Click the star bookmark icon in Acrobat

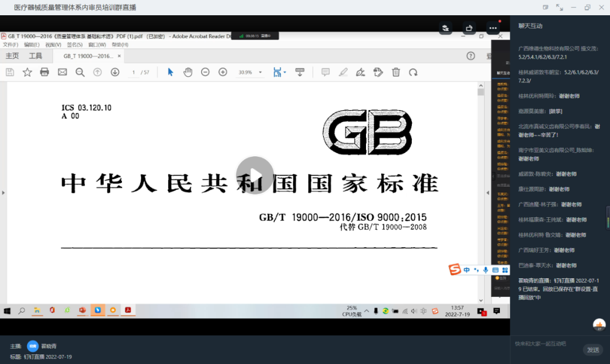27,72
